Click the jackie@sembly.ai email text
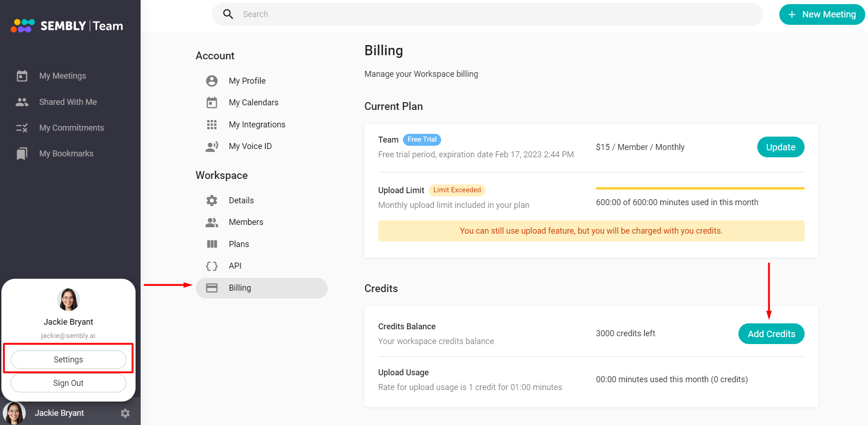The height and width of the screenshot is (425, 868). tap(68, 336)
